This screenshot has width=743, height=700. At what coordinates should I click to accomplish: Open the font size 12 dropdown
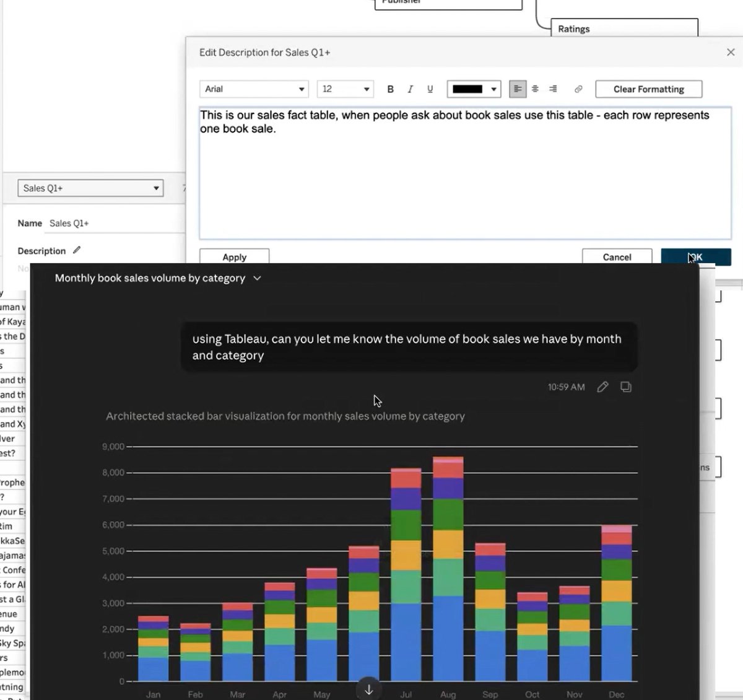click(345, 89)
